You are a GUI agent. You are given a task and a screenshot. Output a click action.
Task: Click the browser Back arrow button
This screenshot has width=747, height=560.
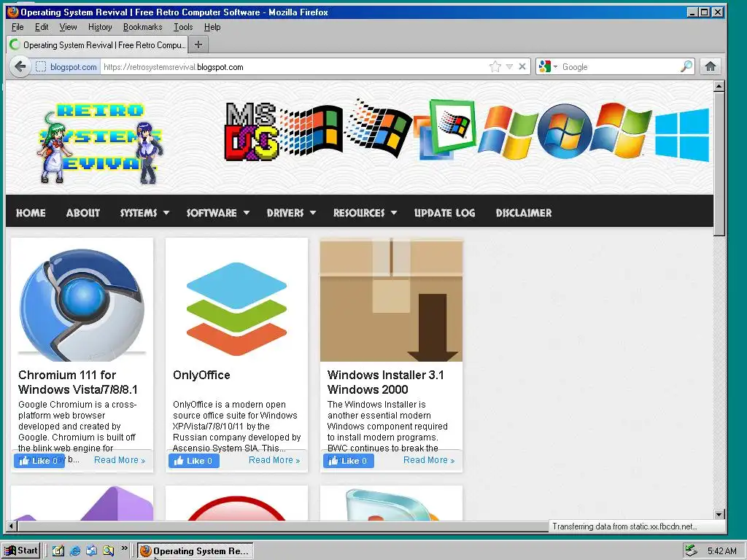point(20,66)
